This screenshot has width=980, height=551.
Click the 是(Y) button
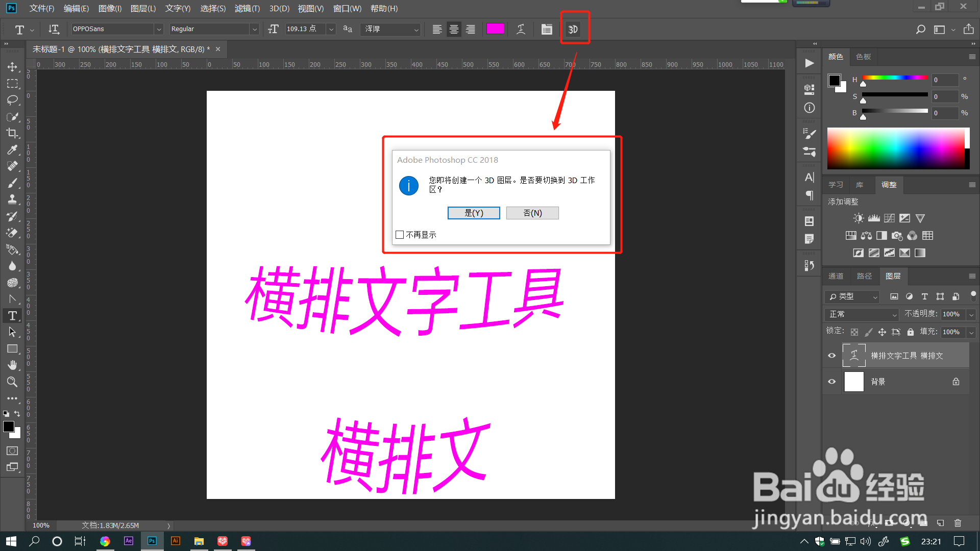(474, 213)
